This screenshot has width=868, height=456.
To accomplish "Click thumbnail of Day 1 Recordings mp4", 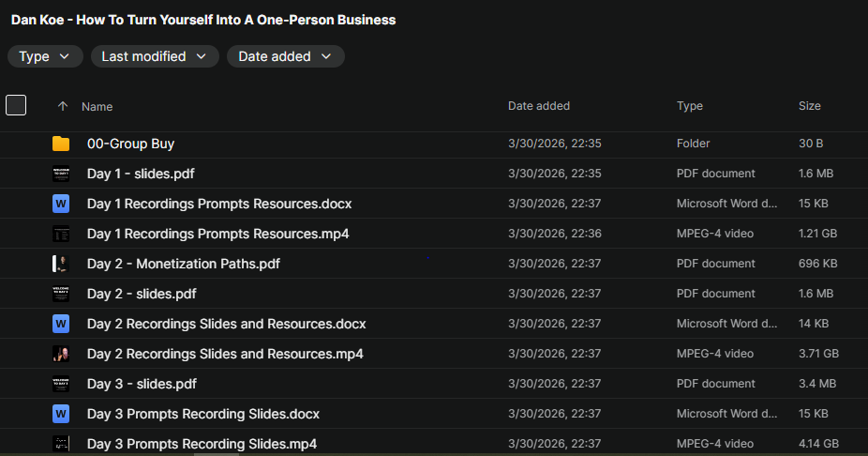I will click(x=61, y=234).
